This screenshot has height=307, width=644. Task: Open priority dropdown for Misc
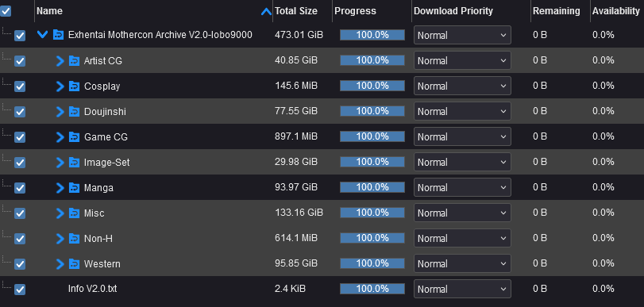[462, 213]
